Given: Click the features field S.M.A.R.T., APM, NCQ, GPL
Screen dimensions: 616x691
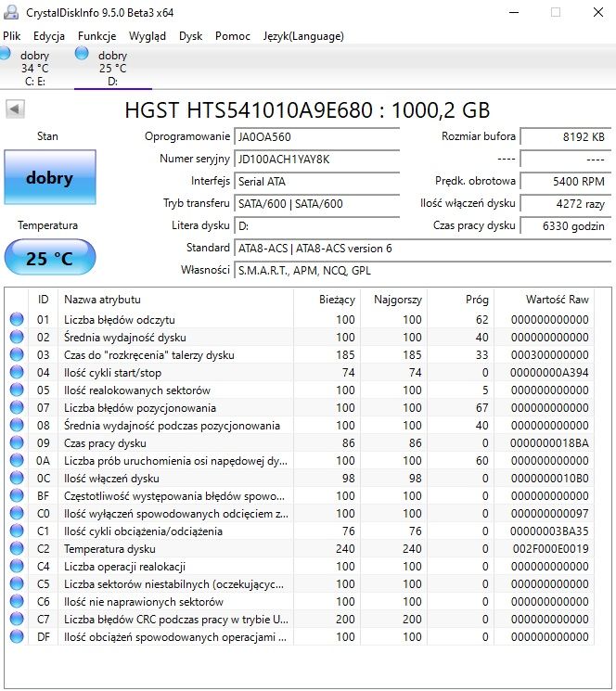Looking at the screenshot, I should [422, 271].
